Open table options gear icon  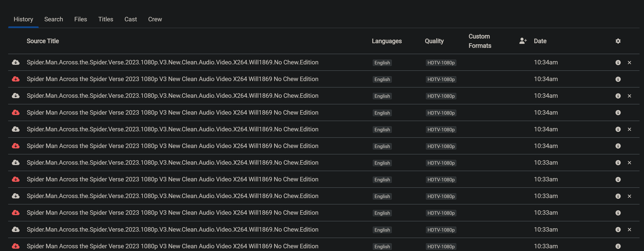point(618,41)
